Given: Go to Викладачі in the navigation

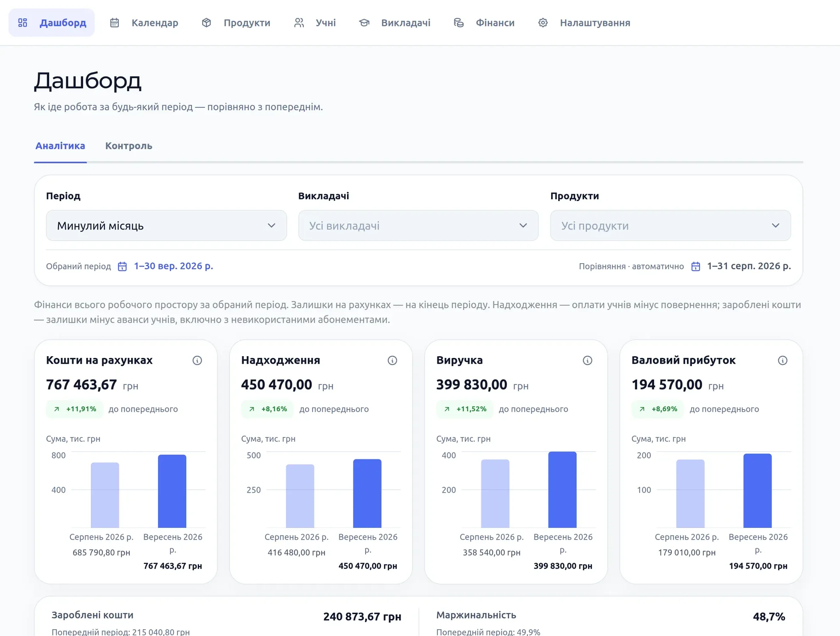Looking at the screenshot, I should pos(395,22).
